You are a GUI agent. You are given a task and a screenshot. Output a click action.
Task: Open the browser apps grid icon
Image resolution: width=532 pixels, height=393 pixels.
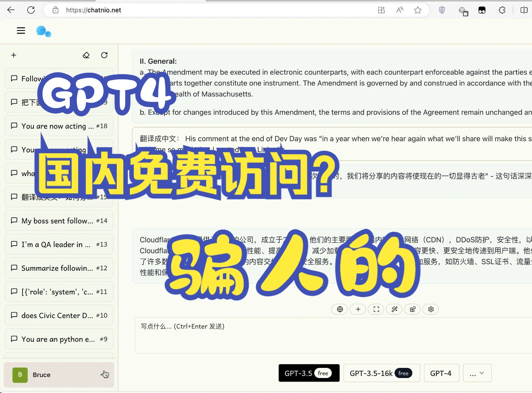(x=381, y=10)
